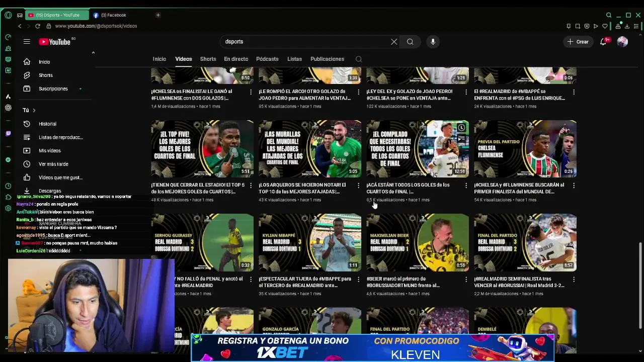Go back in browser history

[20, 26]
